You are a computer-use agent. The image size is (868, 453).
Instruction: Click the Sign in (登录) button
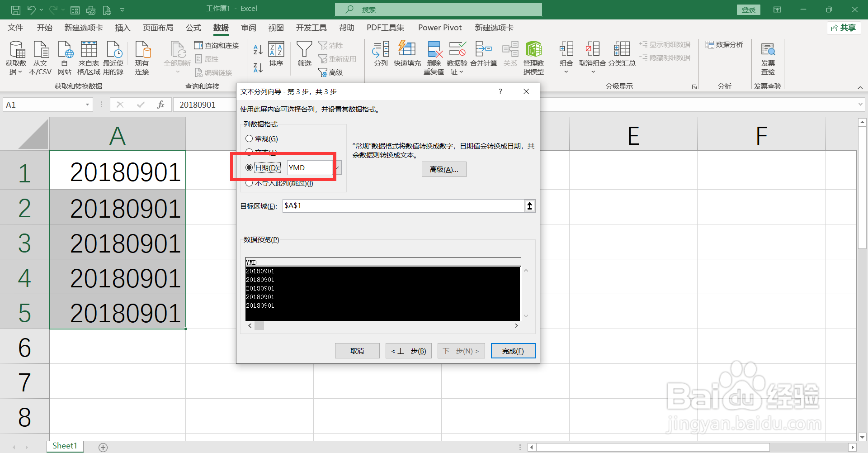[749, 10]
